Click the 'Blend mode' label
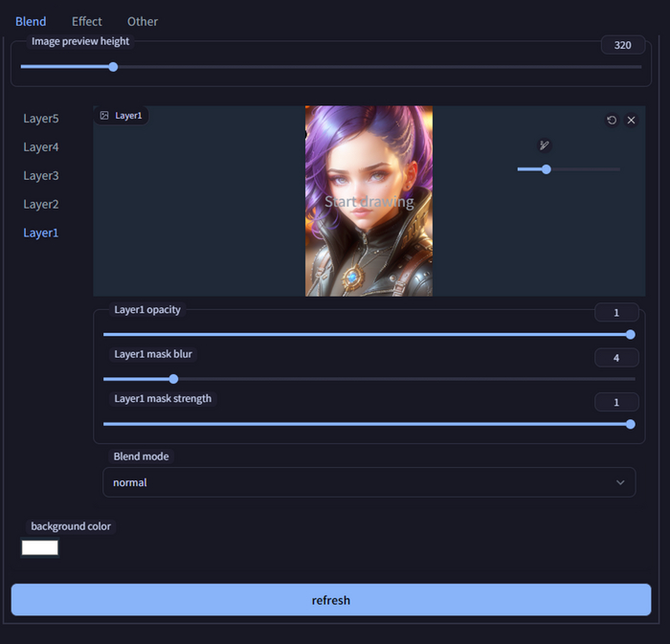 tap(141, 456)
